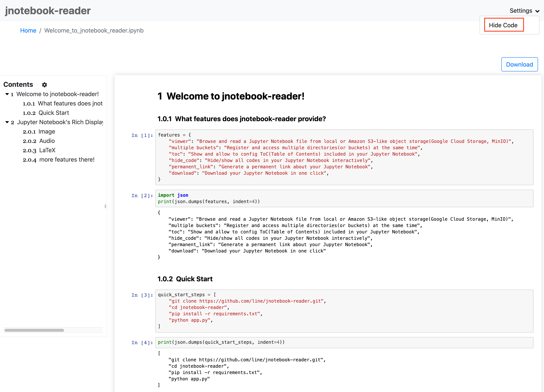The image size is (544, 392).
Task: Open the Settings dropdown menu
Action: 521,11
